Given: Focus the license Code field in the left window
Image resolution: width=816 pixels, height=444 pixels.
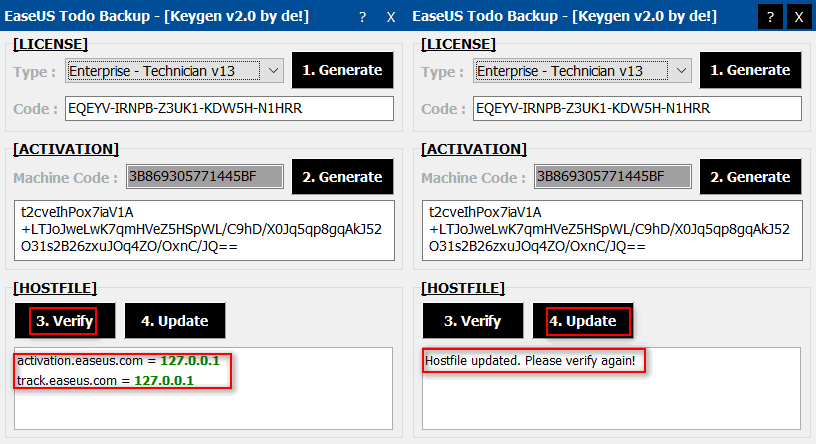Looking at the screenshot, I should [230, 108].
